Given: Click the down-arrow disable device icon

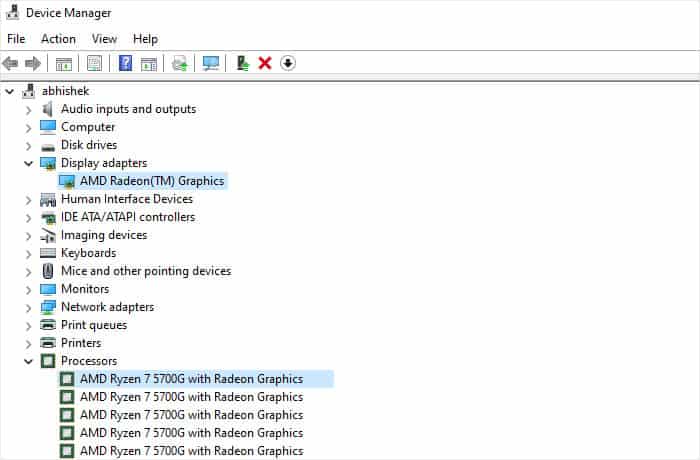Looking at the screenshot, I should coord(288,63).
